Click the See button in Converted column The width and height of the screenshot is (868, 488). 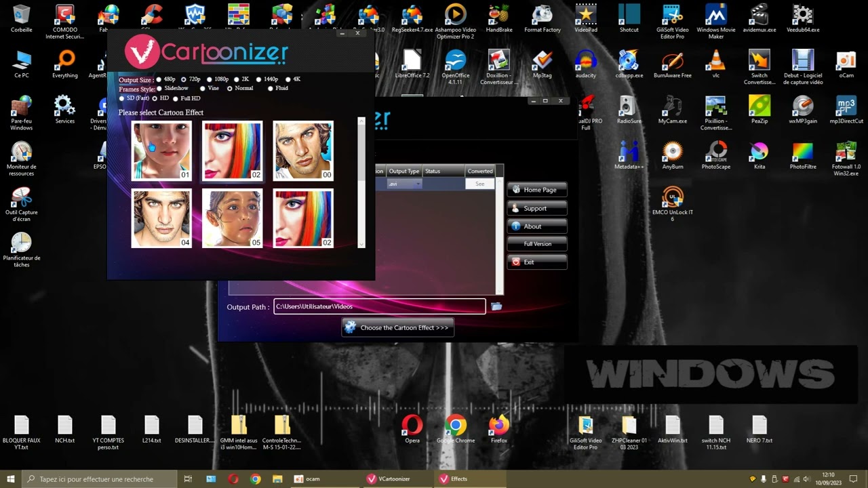point(480,184)
